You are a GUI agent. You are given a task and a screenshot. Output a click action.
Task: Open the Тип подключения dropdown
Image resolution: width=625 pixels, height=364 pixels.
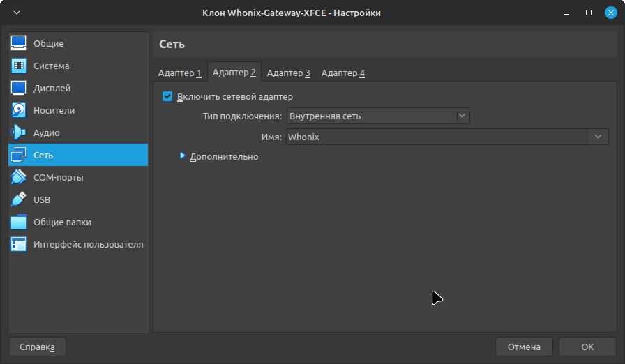(x=378, y=116)
